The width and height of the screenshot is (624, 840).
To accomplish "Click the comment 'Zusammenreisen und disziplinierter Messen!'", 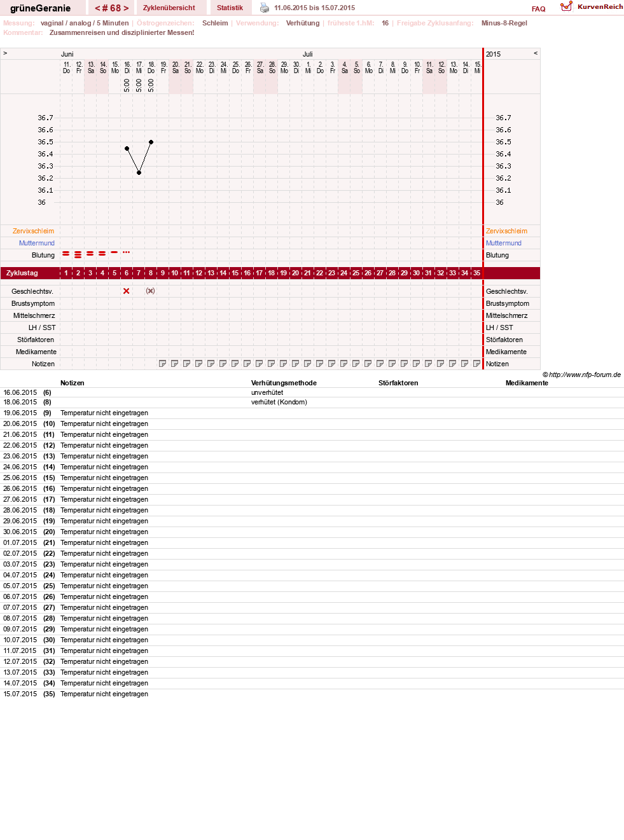I will coord(122,32).
